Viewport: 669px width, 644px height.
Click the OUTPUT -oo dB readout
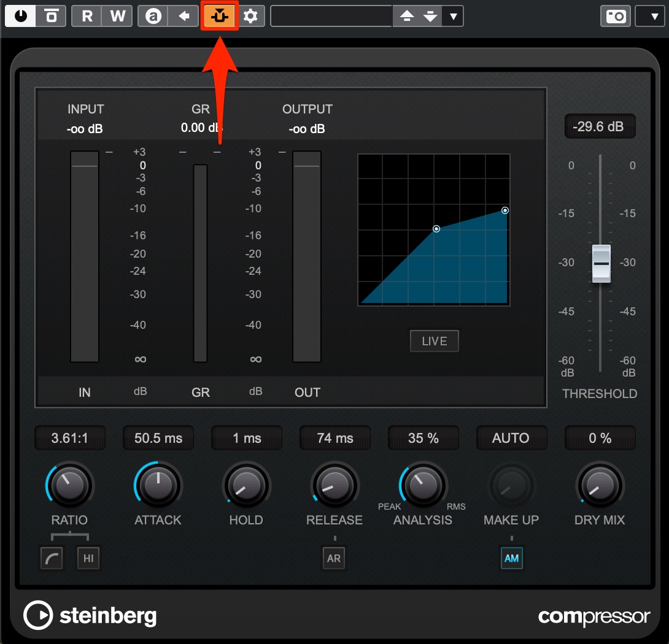click(x=307, y=128)
